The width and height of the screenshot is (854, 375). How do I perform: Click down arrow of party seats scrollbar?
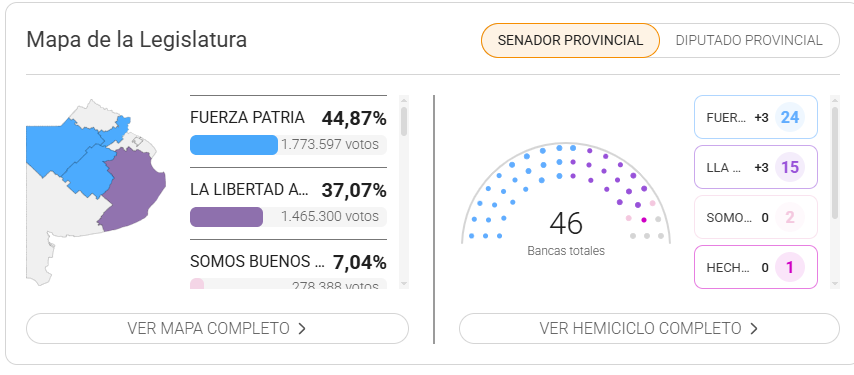pos(835,284)
